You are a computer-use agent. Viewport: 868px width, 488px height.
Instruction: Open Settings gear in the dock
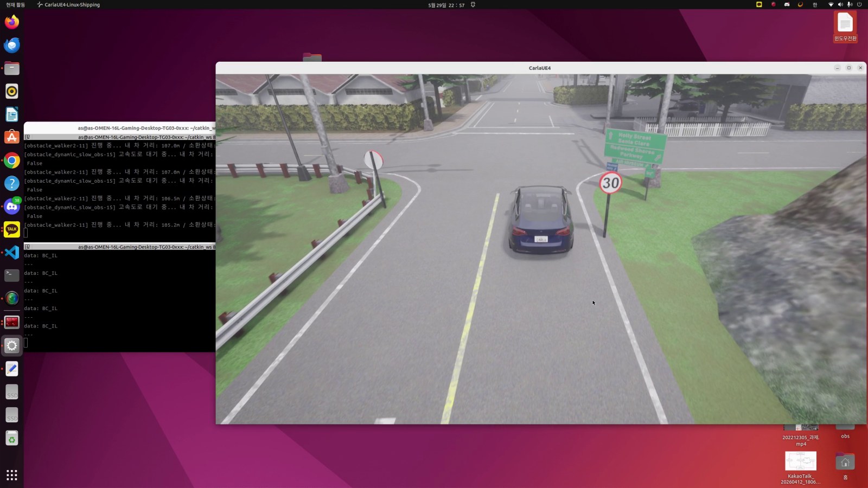click(x=12, y=345)
